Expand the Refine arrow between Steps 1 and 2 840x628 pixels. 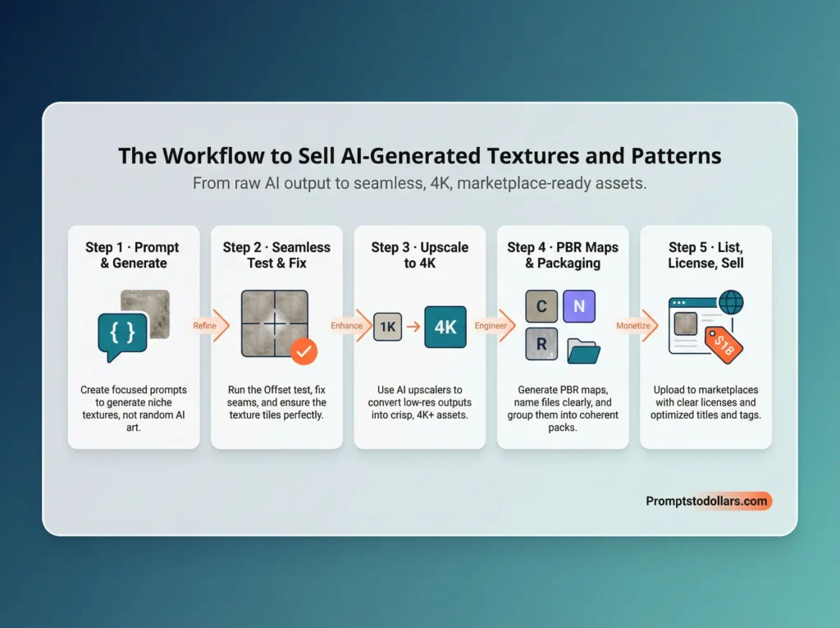(204, 326)
